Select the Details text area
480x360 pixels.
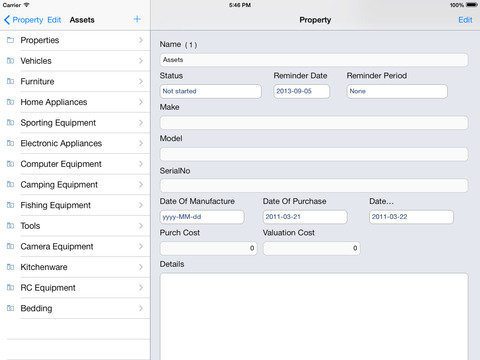coord(314,317)
